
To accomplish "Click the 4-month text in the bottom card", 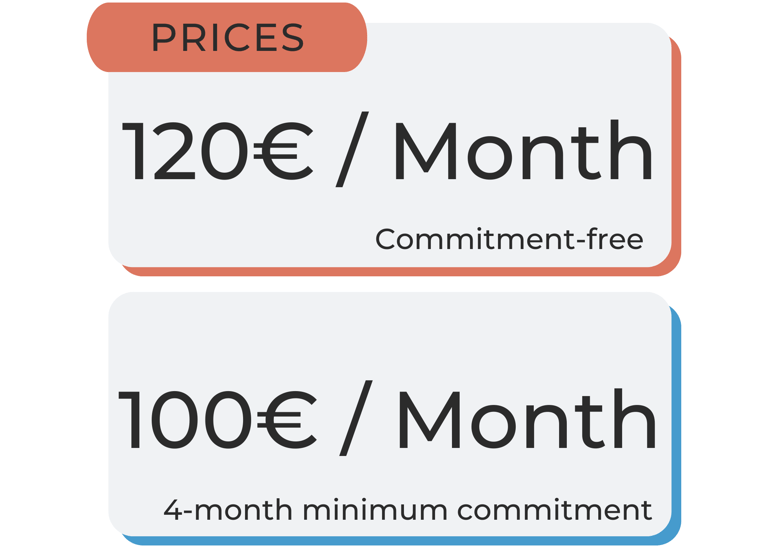I will pyautogui.click(x=229, y=509).
